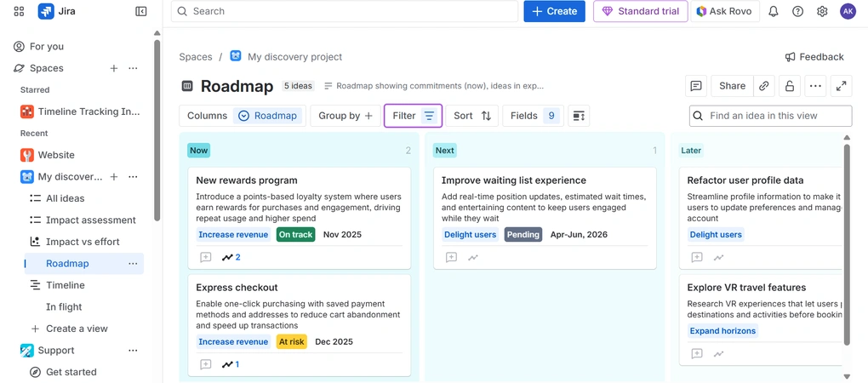Add comment on Refactor user profile data
Screen dimensions: 868x383
[697, 257]
